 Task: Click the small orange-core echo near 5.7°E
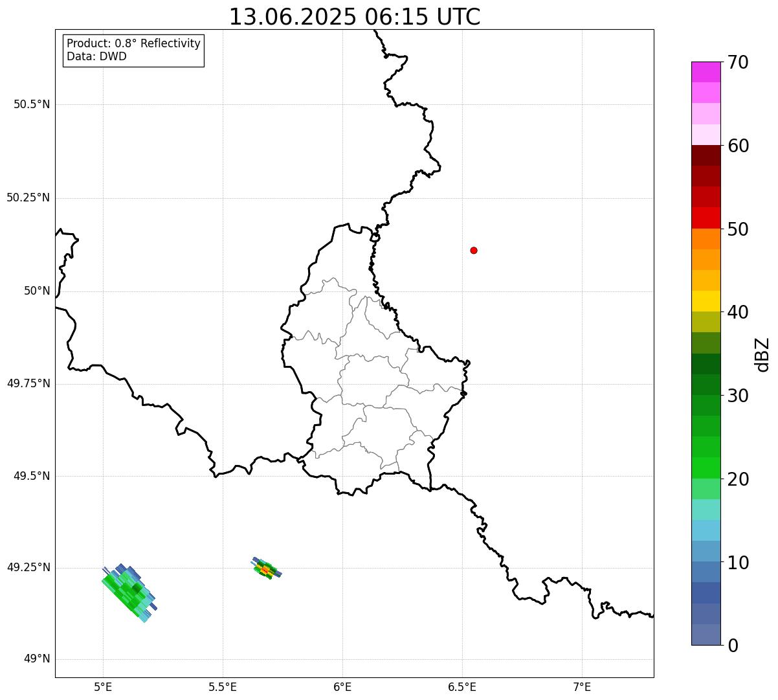point(265,569)
